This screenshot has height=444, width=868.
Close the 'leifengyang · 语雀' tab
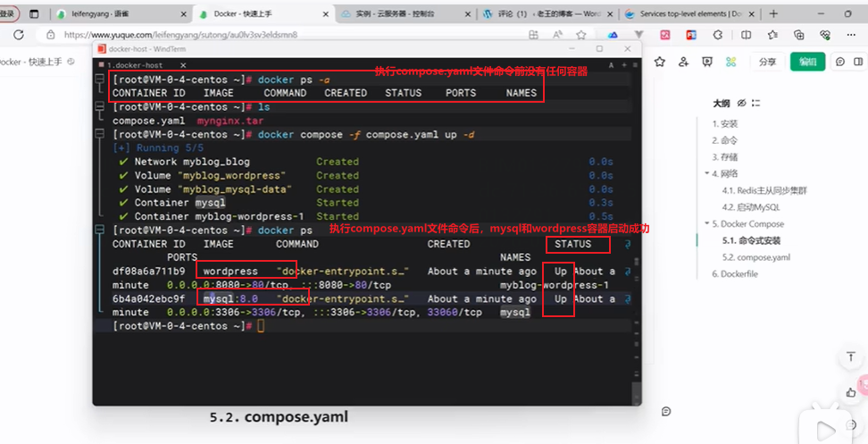[x=184, y=13]
